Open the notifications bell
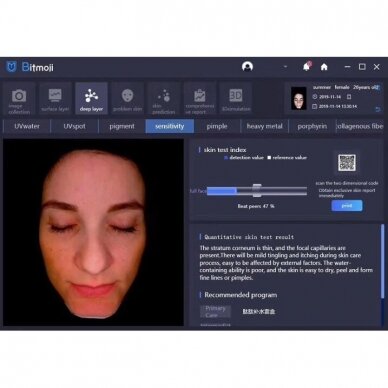This screenshot has width=388, height=388. point(306,67)
